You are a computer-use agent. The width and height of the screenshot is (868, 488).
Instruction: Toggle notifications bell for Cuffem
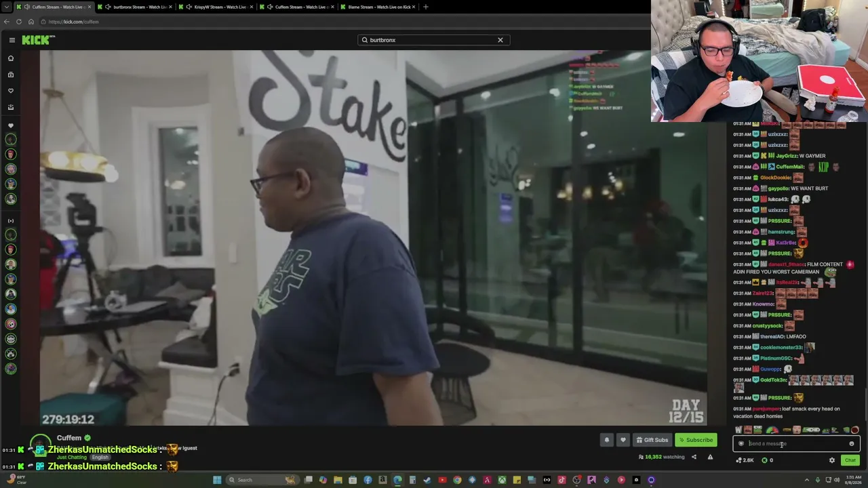(607, 440)
